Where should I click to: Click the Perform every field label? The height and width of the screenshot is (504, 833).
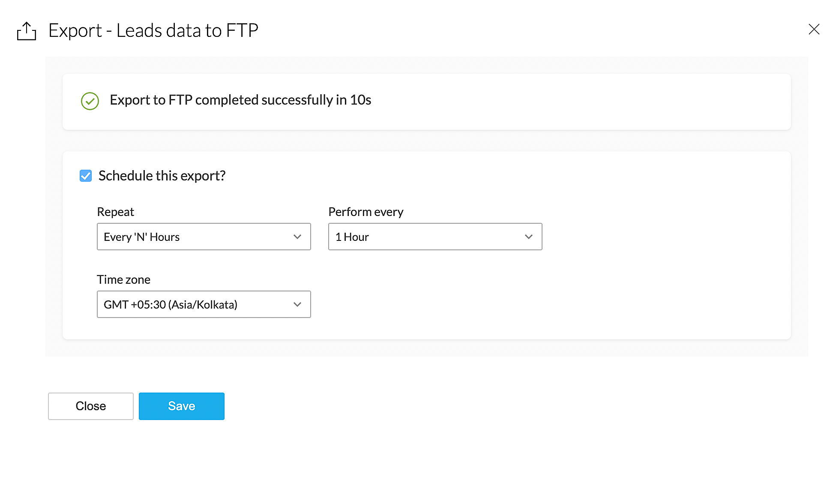point(366,212)
